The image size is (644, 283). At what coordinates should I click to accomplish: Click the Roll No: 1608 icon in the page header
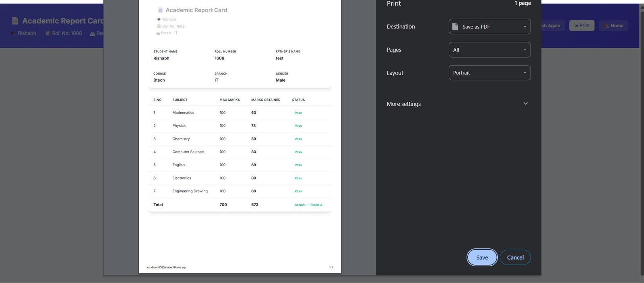(47, 33)
